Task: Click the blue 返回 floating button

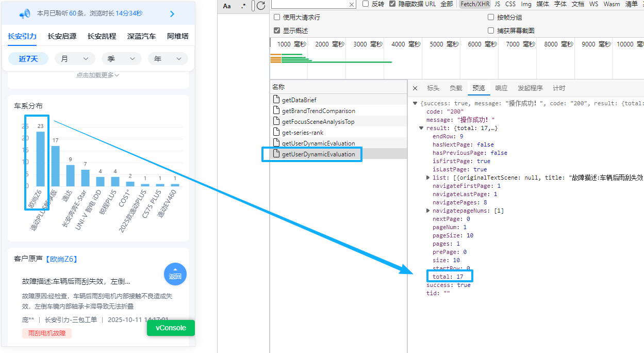Action: pos(175,274)
